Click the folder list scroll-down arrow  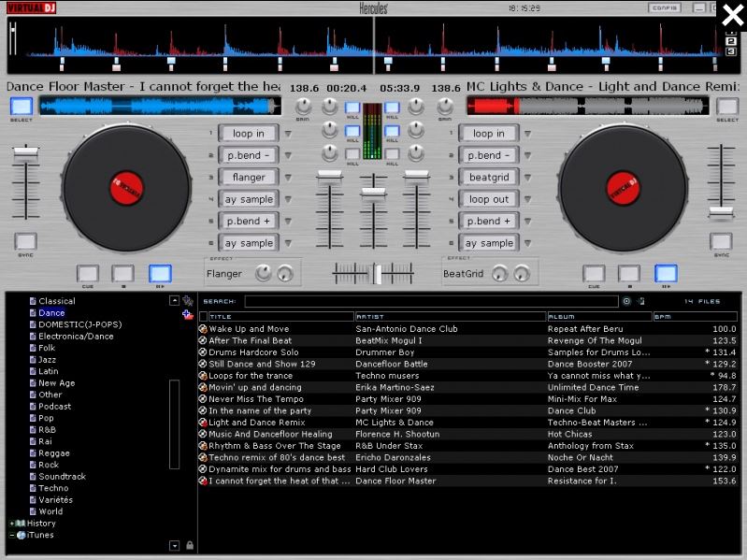175,545
